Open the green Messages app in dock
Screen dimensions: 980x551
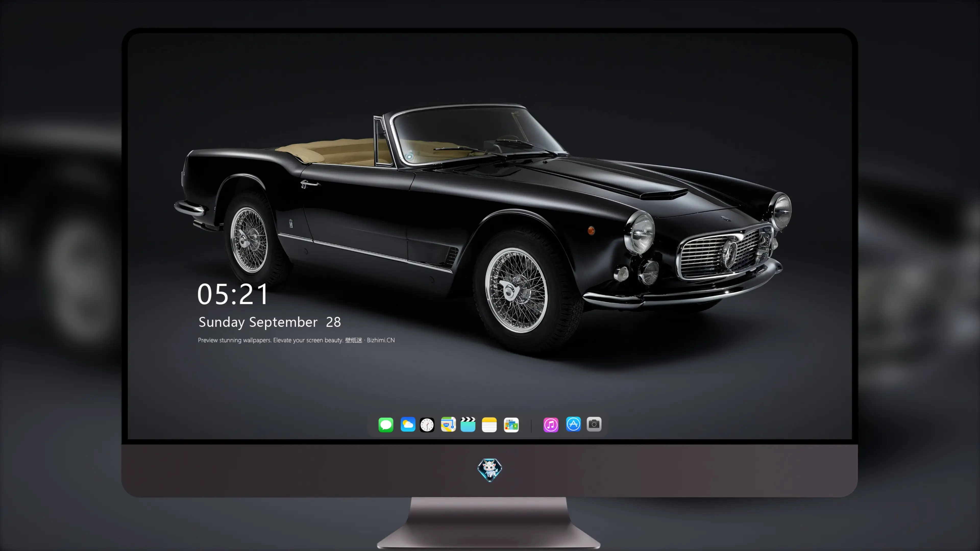coord(386,424)
